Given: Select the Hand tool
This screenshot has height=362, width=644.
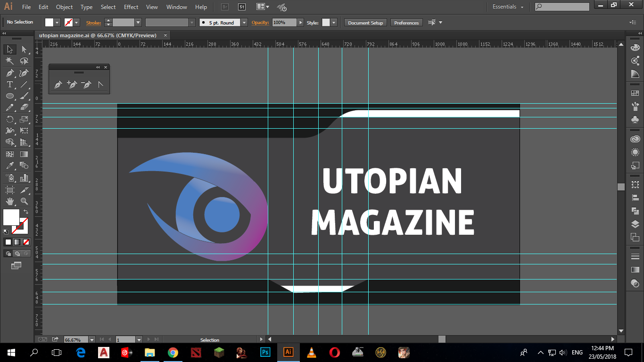Looking at the screenshot, I should click(9, 201).
